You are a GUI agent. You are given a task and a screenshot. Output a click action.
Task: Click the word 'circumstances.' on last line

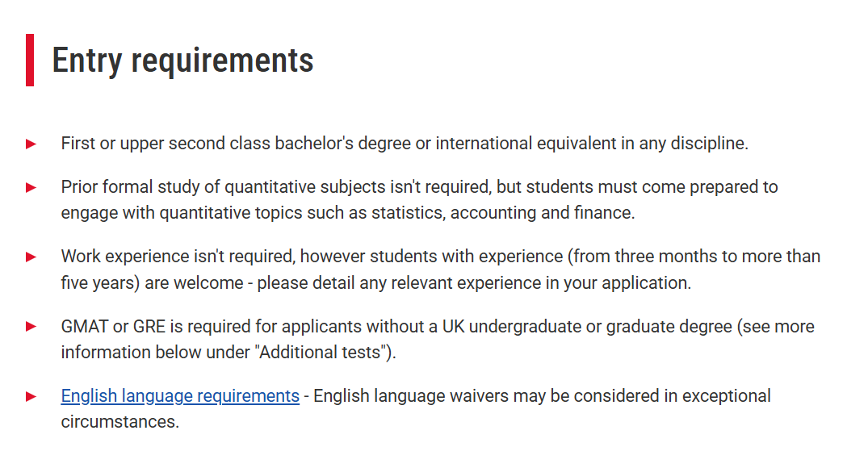[120, 422]
